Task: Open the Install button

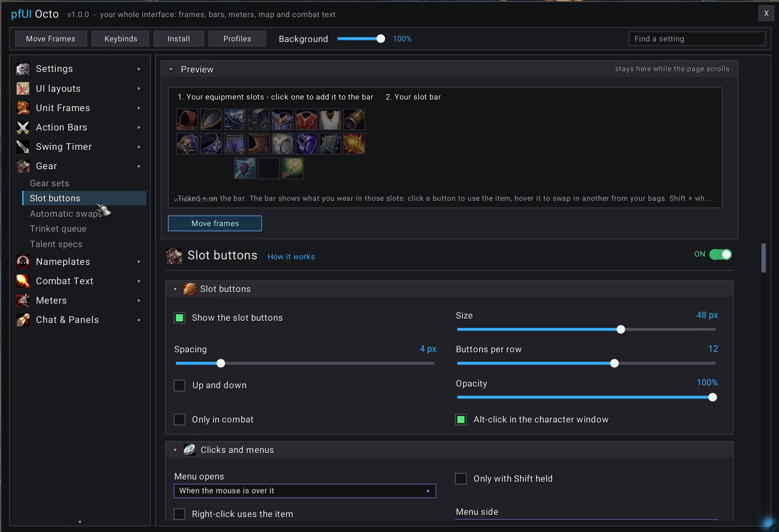Action: [x=179, y=39]
